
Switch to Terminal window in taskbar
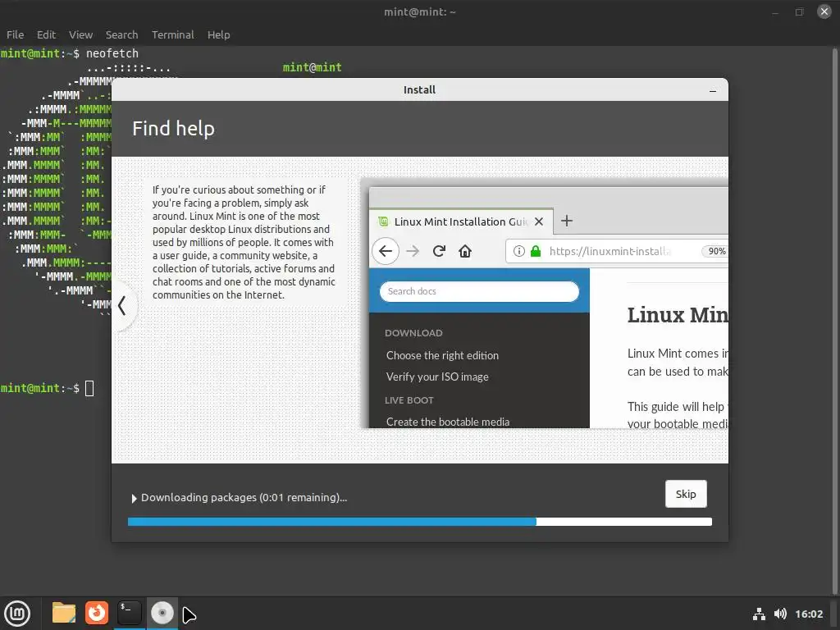(x=129, y=613)
